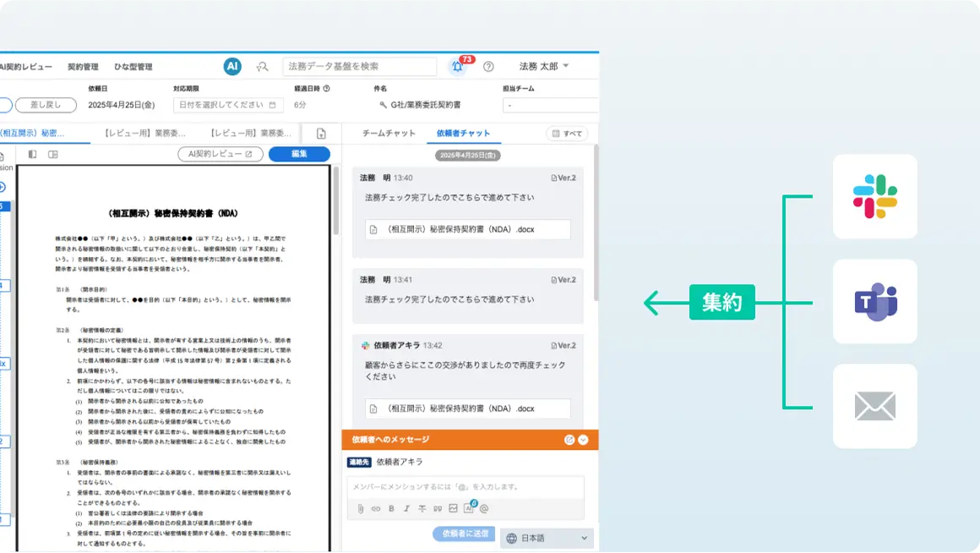Click the 13:41 message text from 法務 明

pyautogui.click(x=449, y=299)
